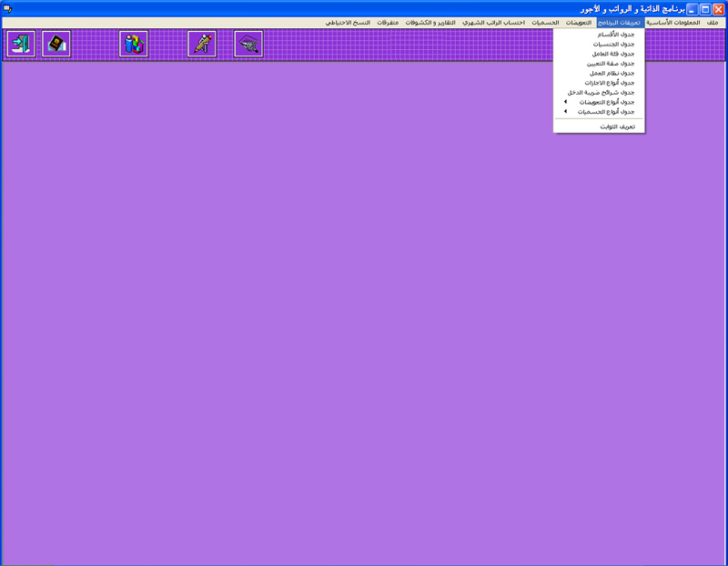Click the magnifier search toolbar icon
The width and height of the screenshot is (728, 566).
[x=248, y=44]
